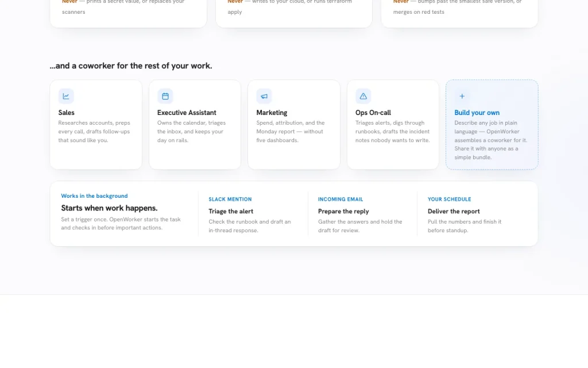Click the Sales chart icon

tap(66, 96)
